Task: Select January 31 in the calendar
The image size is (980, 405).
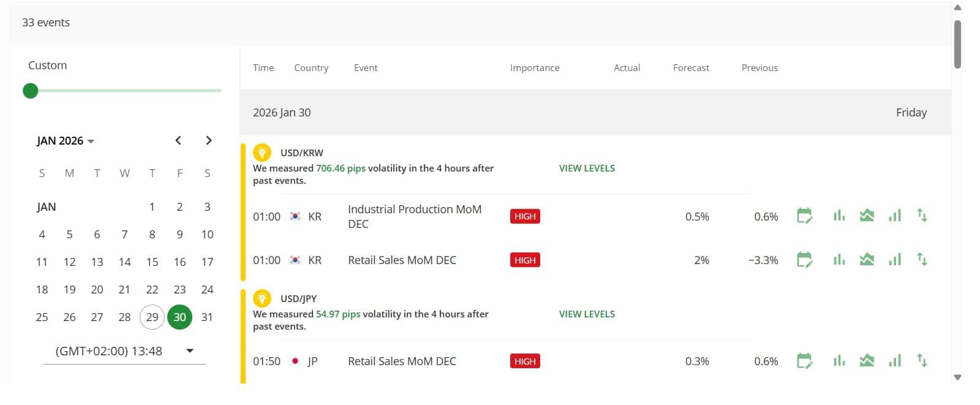Action: [x=207, y=317]
